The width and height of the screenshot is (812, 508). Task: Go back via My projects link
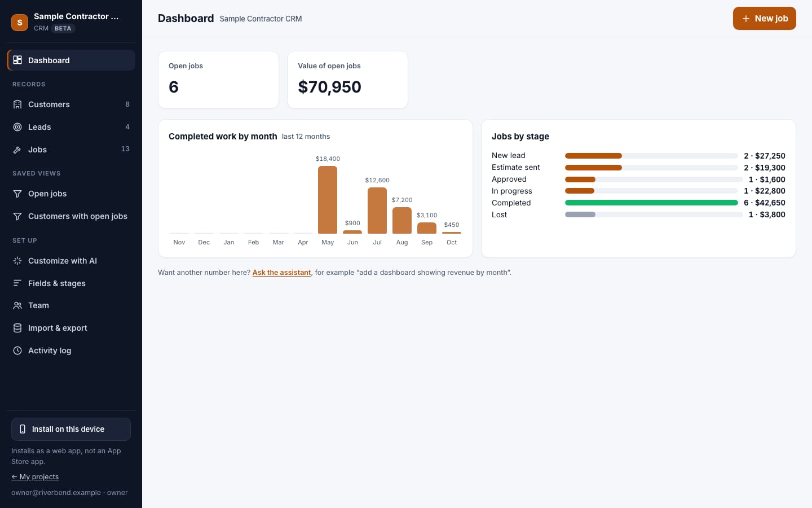[x=35, y=477]
